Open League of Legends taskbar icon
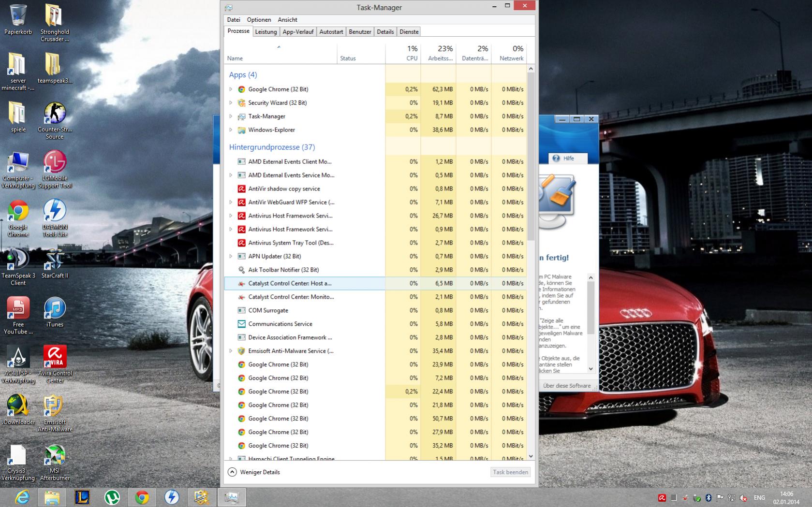The width and height of the screenshot is (812, 507). (82, 497)
